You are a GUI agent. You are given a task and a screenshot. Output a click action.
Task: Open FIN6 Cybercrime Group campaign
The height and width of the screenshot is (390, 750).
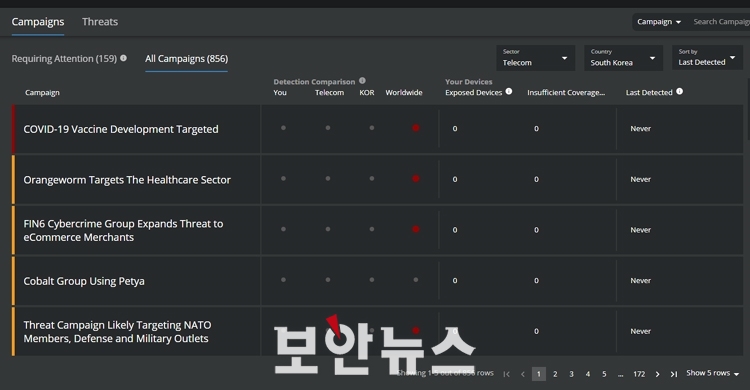(x=123, y=231)
